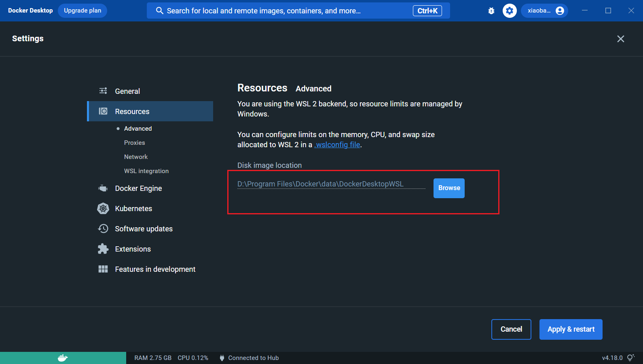Select the General settings icon
Image resolution: width=643 pixels, height=364 pixels.
click(x=103, y=91)
